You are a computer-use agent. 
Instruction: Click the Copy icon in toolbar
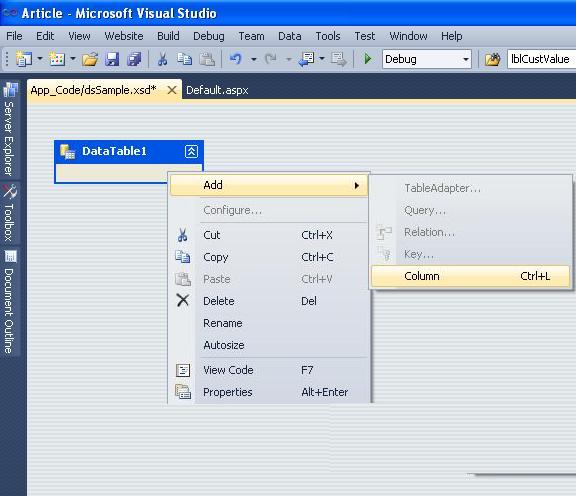[184, 59]
